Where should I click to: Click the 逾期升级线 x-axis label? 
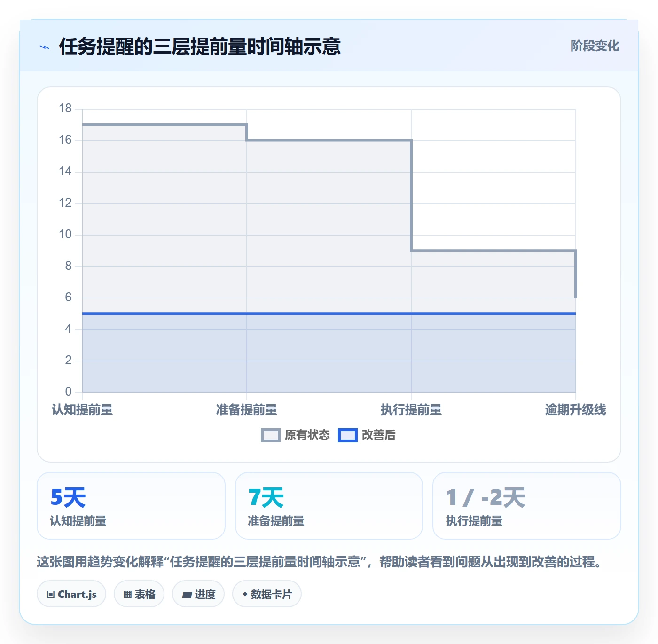pos(576,410)
